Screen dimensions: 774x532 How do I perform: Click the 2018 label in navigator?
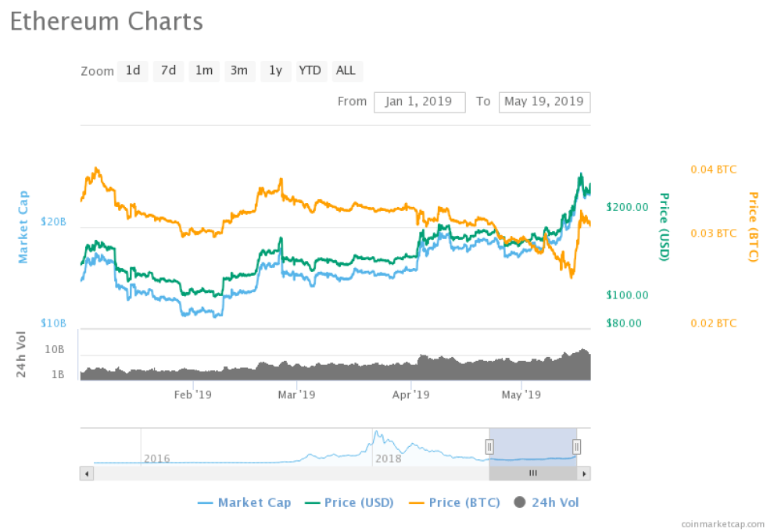coord(388,459)
